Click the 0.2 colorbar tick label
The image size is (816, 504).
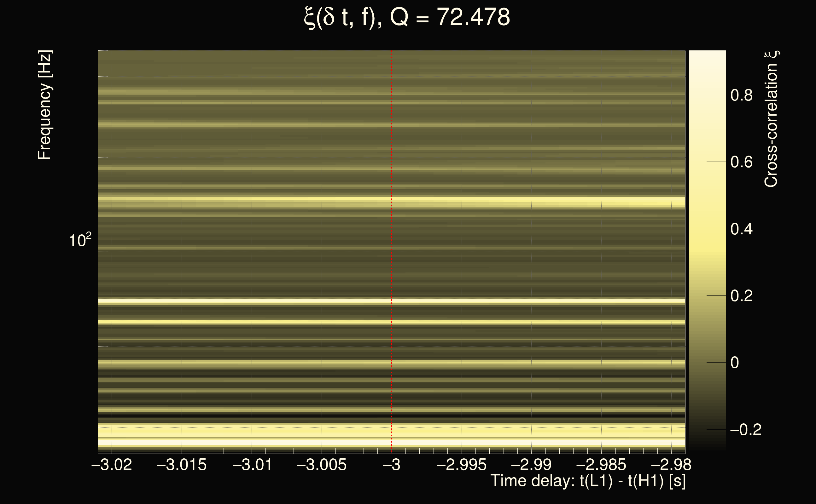pos(741,296)
